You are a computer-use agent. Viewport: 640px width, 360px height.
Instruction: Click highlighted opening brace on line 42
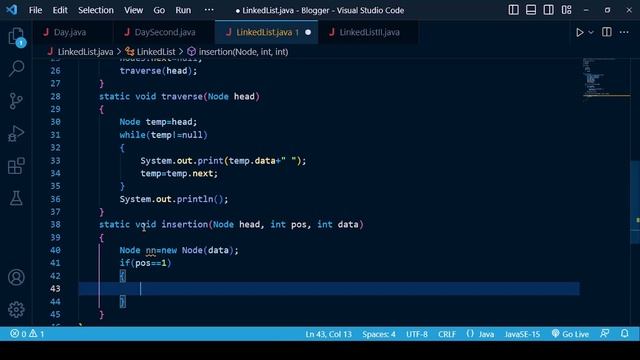click(122, 276)
